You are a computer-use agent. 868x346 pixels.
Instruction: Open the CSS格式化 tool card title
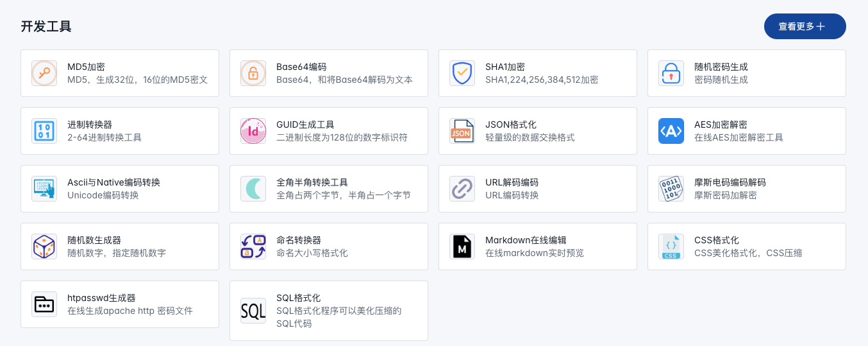(716, 240)
